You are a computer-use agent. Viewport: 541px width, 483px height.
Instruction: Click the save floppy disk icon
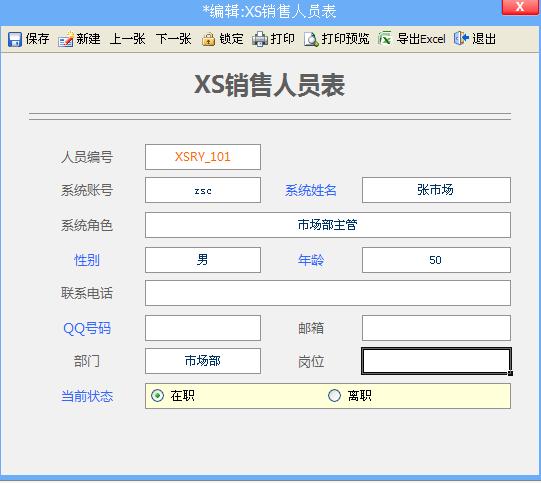[x=15, y=39]
